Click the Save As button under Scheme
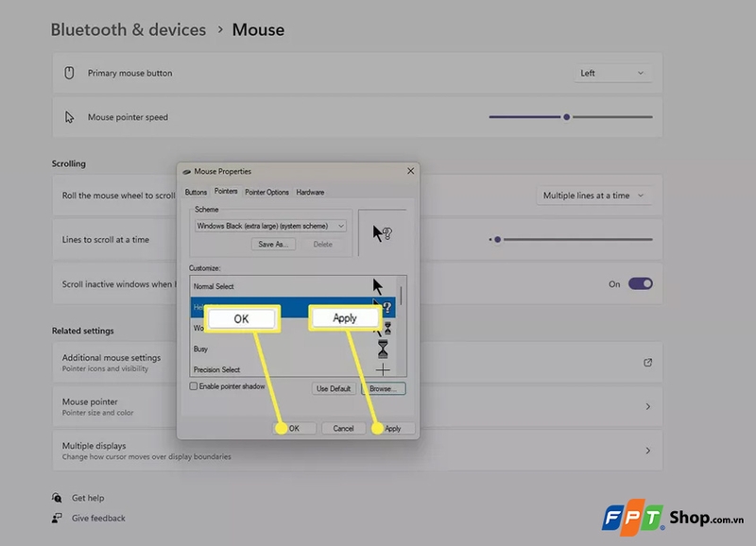756x546 pixels. tap(273, 245)
